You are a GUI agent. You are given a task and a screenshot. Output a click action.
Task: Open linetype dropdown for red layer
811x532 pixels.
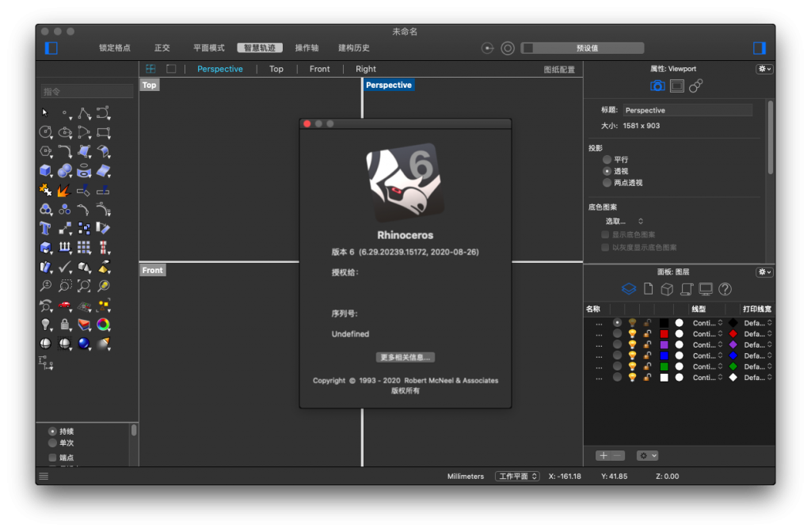707,334
